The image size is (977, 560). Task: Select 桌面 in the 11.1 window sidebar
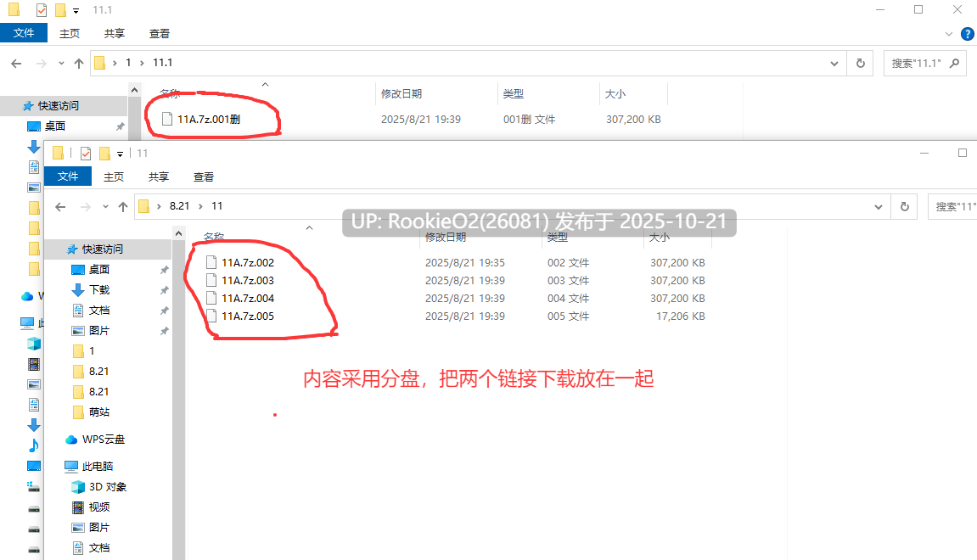tap(55, 126)
